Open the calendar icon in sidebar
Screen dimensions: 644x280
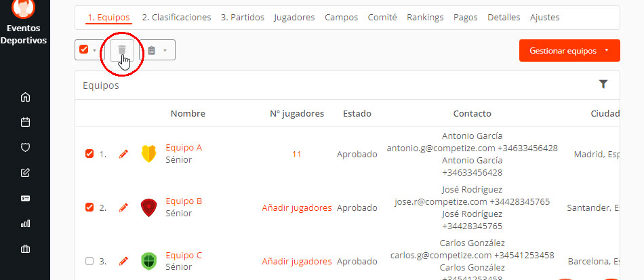[26, 122]
